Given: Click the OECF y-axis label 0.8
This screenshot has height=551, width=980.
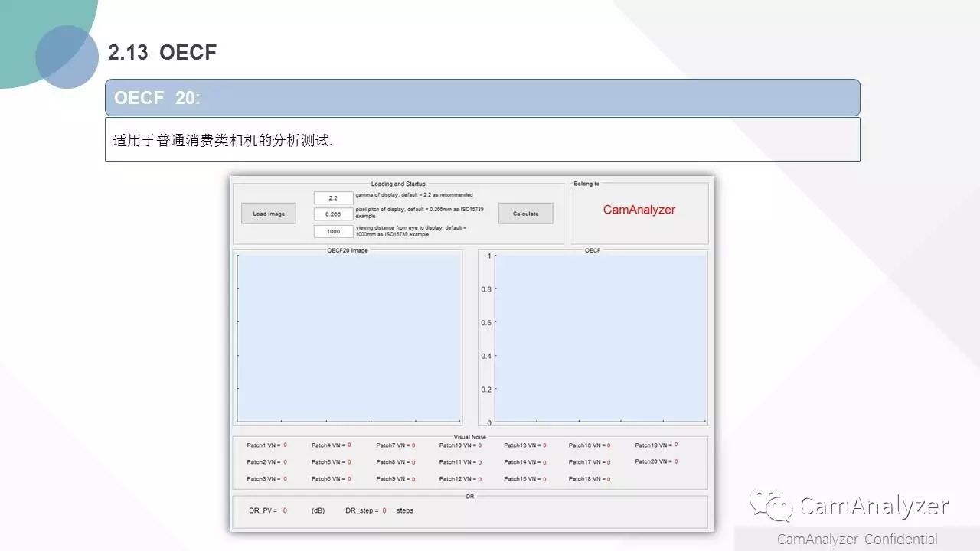Looking at the screenshot, I should tap(486, 289).
